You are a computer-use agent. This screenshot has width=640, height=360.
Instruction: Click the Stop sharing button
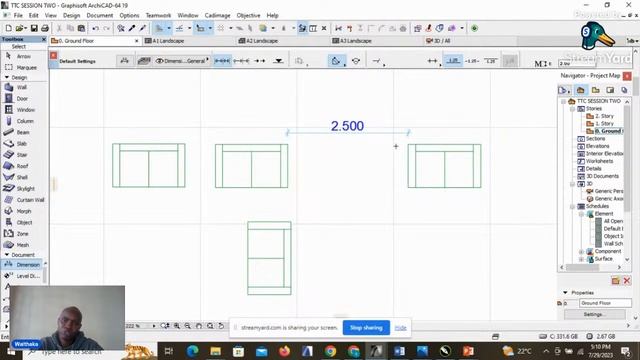(x=366, y=328)
